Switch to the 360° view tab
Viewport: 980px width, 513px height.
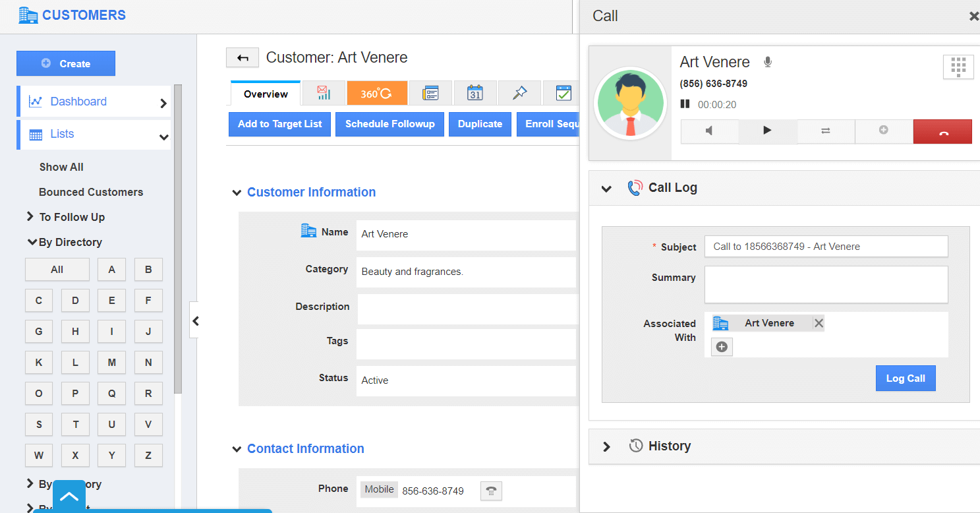click(377, 94)
